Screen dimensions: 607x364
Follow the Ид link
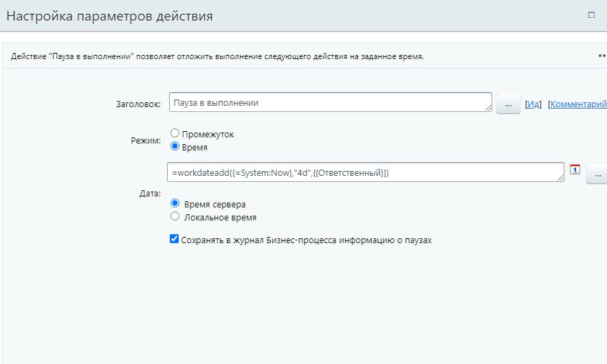pos(533,104)
